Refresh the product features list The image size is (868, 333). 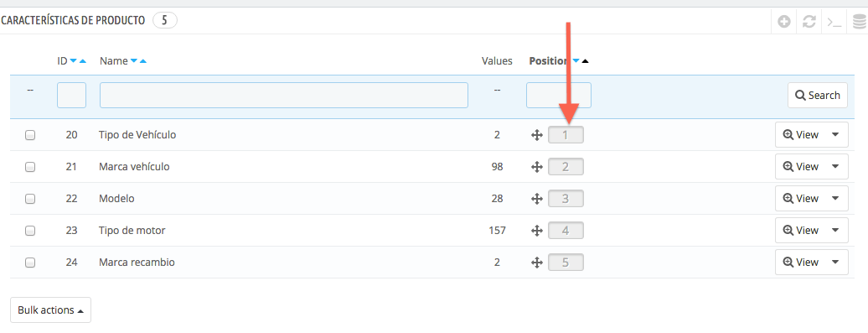[809, 22]
